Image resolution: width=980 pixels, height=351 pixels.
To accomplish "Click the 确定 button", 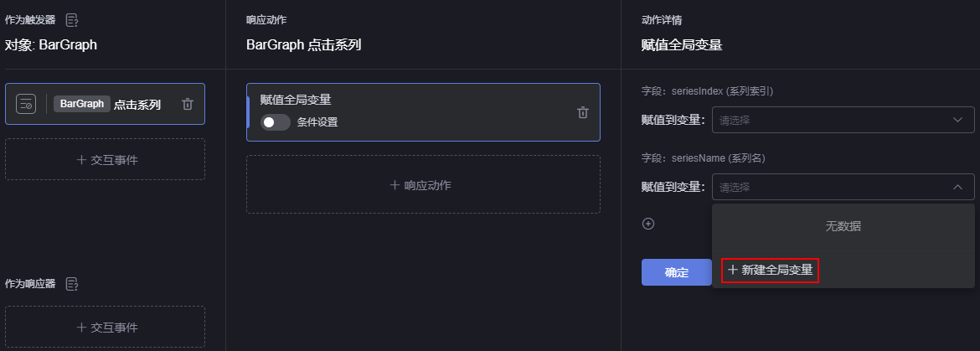I will point(676,272).
